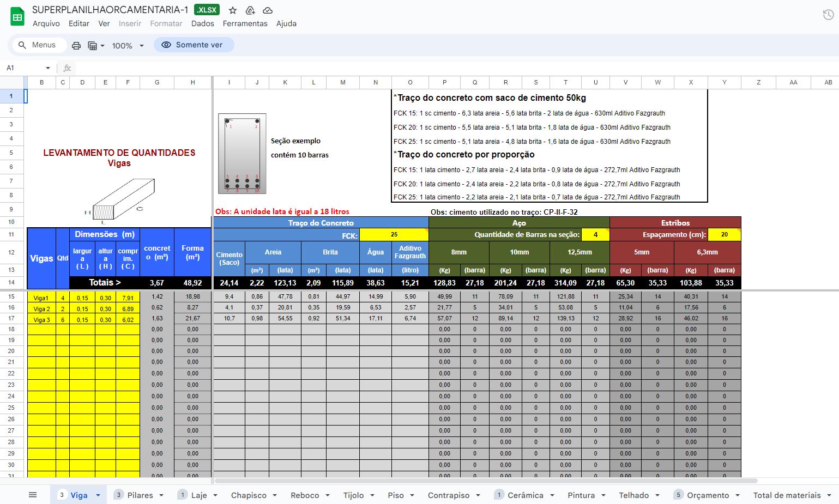
Task: Select the Viga1 cell
Action: (41, 297)
